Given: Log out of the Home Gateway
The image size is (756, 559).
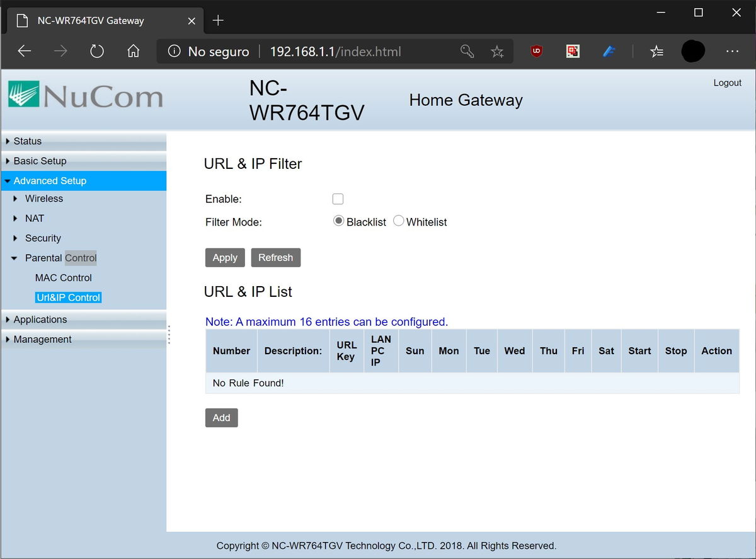Looking at the screenshot, I should pyautogui.click(x=727, y=83).
